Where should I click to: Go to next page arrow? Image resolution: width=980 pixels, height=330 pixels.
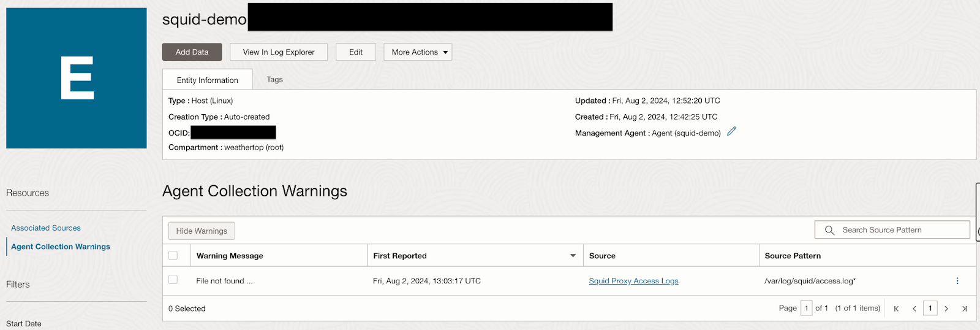click(x=946, y=309)
